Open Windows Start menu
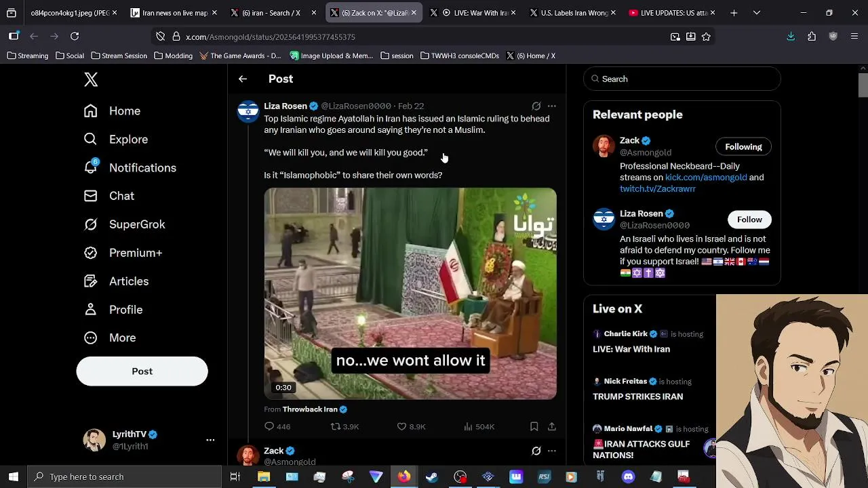Image resolution: width=868 pixels, height=488 pixels. pos(14,477)
